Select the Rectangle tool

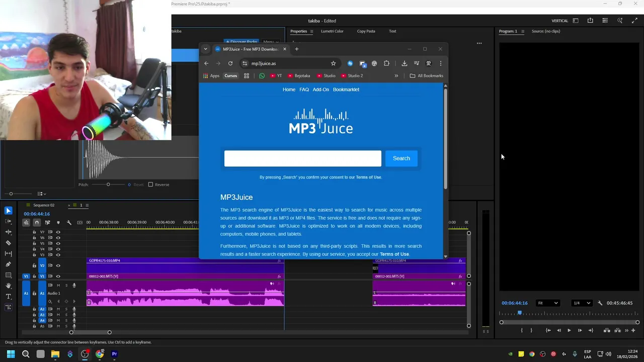coord(8,275)
